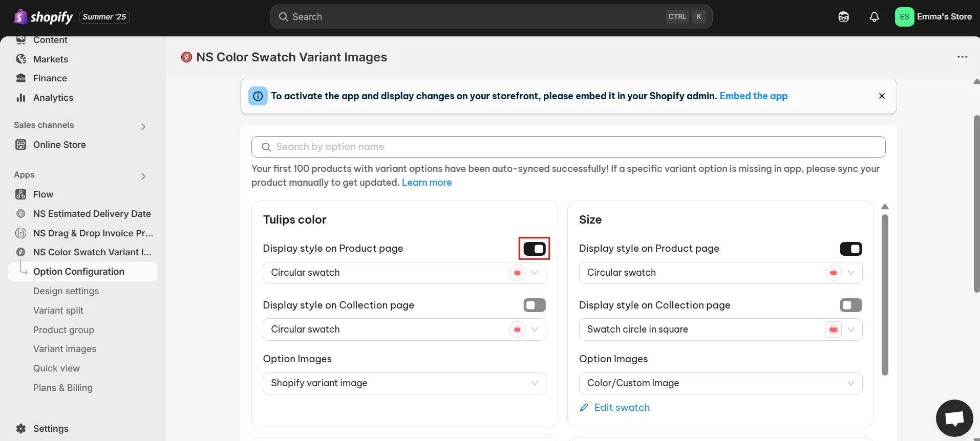Open the Sidekick assistant icon in top bar
This screenshot has height=441, width=980.
click(844, 17)
